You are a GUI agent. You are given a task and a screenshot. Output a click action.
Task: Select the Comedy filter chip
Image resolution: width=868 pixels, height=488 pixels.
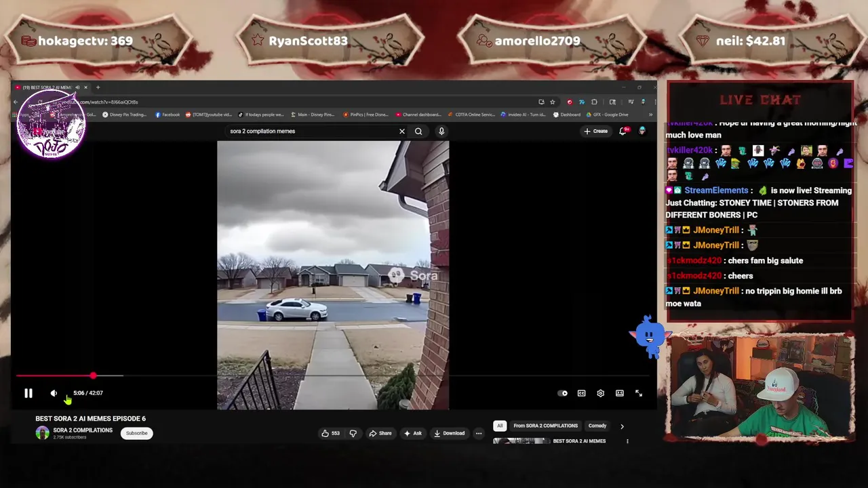(597, 426)
